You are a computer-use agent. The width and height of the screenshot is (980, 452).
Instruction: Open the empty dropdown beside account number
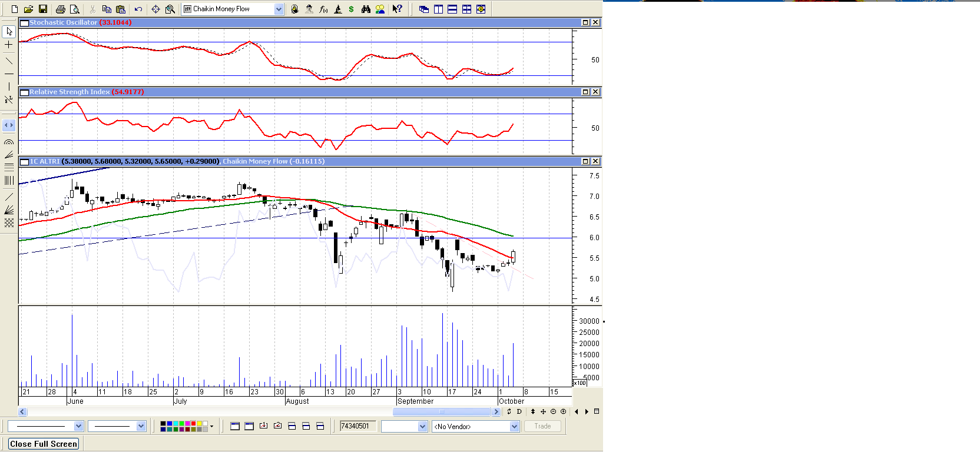tap(422, 427)
